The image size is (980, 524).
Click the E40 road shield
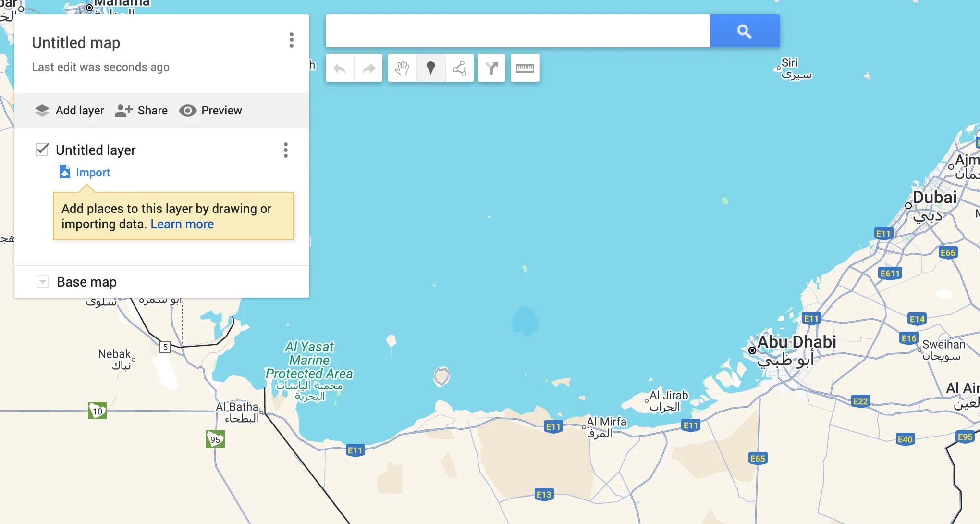coord(905,439)
